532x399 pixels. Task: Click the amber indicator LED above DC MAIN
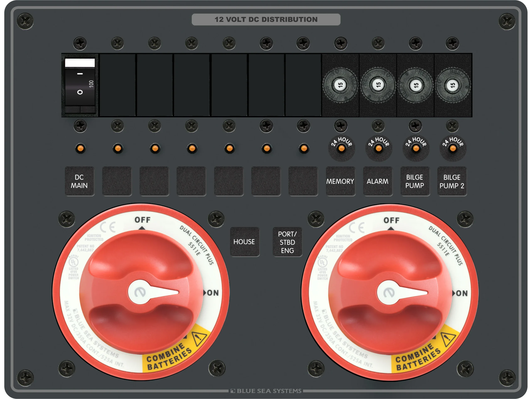point(80,148)
